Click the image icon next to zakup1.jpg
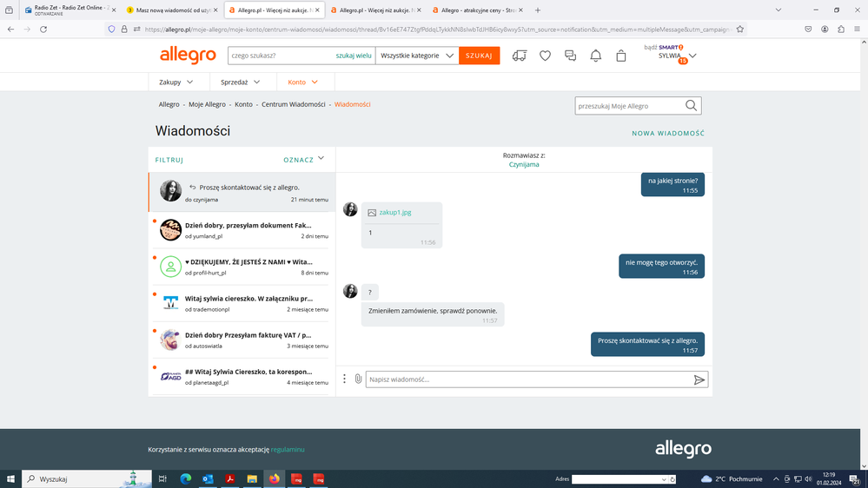 (x=372, y=213)
